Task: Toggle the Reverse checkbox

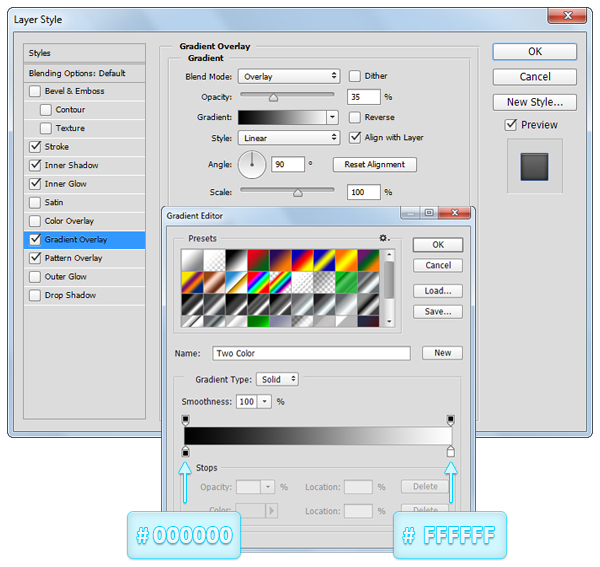Action: (355, 117)
